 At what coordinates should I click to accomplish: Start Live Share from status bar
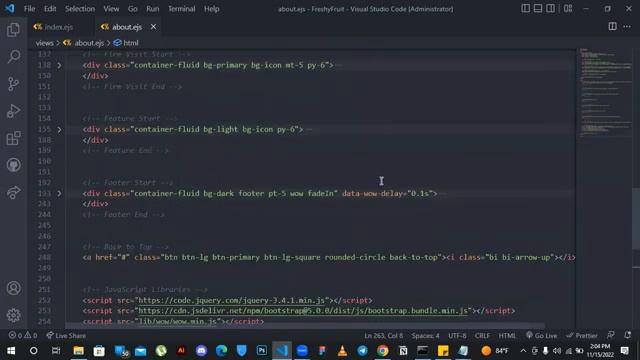pos(66,336)
